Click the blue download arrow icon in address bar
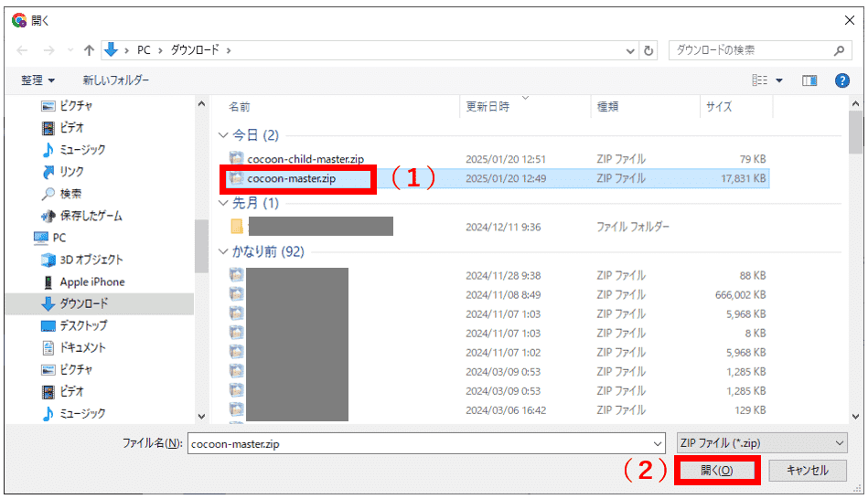 112,49
